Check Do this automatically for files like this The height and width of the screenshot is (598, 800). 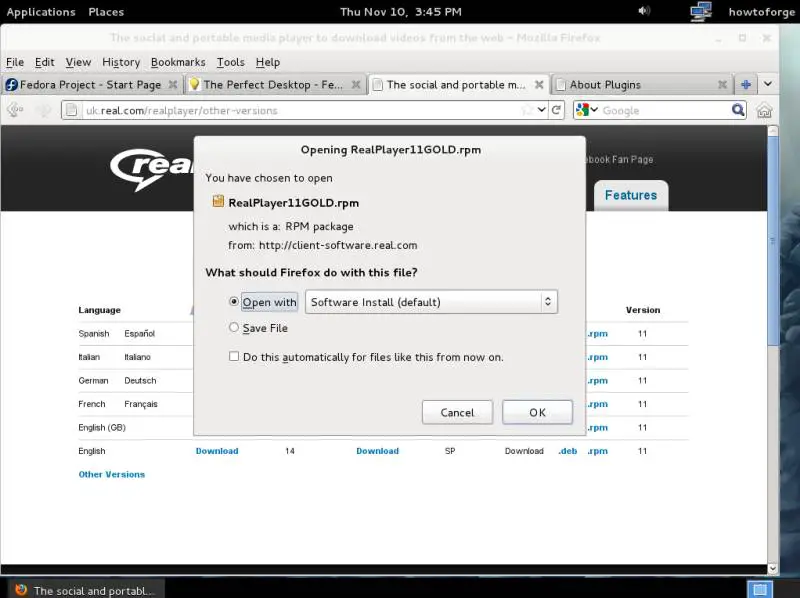click(x=234, y=356)
